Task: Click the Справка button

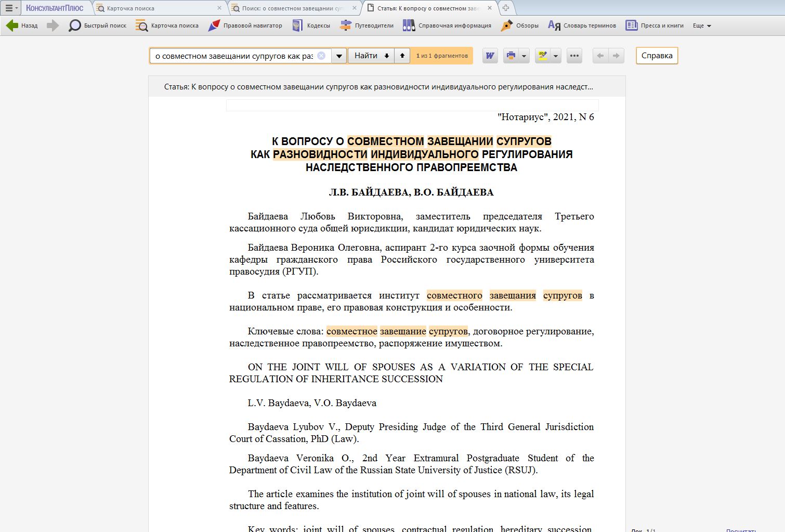Action: point(657,56)
